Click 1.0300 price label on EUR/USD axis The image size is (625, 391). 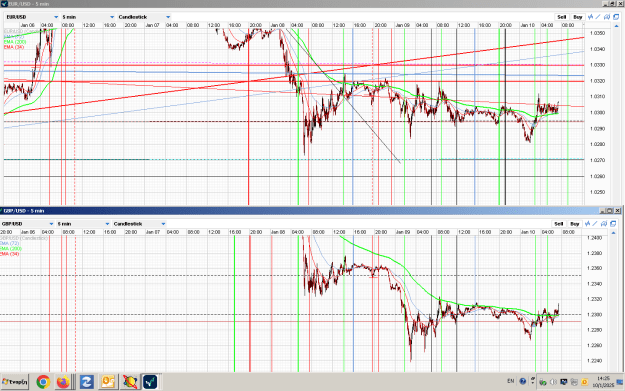pos(597,112)
